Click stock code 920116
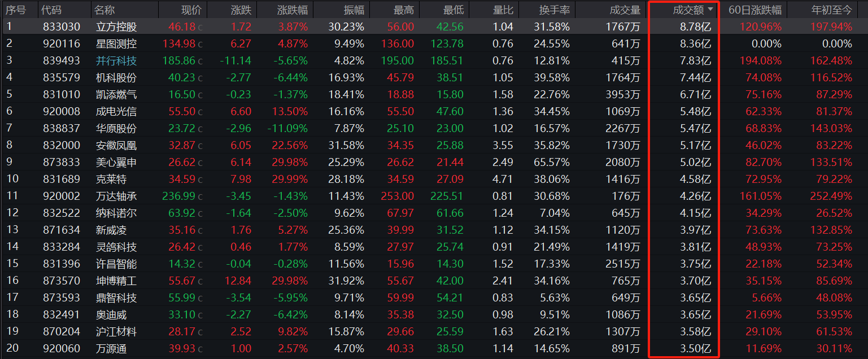868x359 pixels. (x=62, y=43)
